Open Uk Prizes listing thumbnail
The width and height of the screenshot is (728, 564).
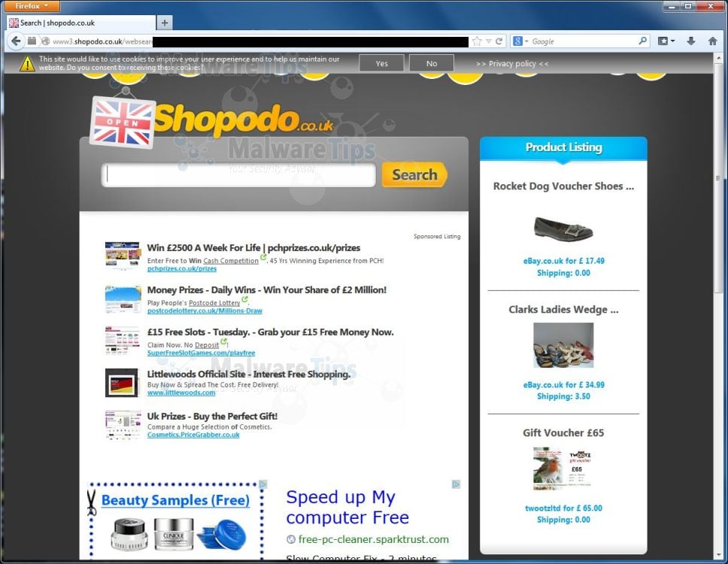pyautogui.click(x=123, y=425)
